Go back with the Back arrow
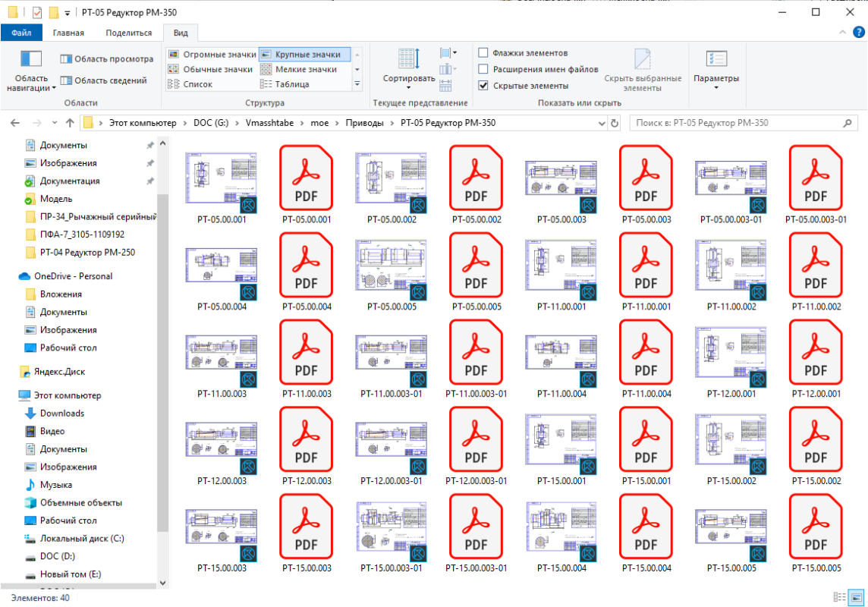The width and height of the screenshot is (868, 607). tap(15, 123)
